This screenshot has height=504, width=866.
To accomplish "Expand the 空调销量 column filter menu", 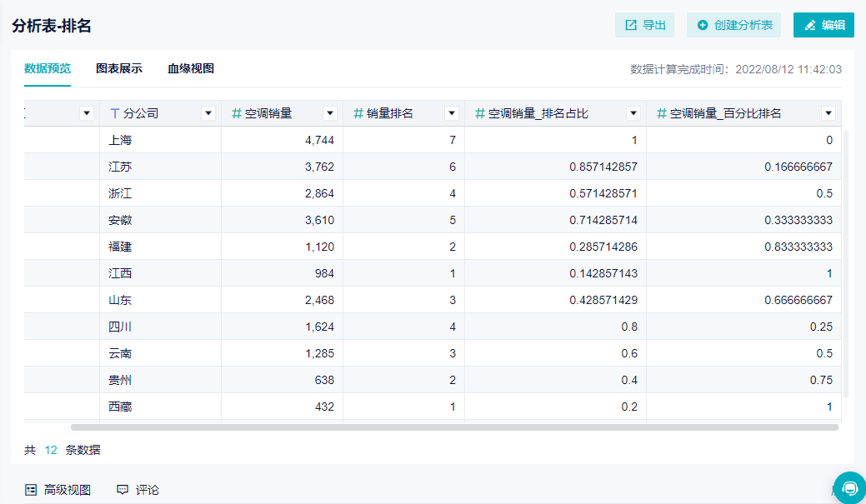I will pyautogui.click(x=330, y=113).
